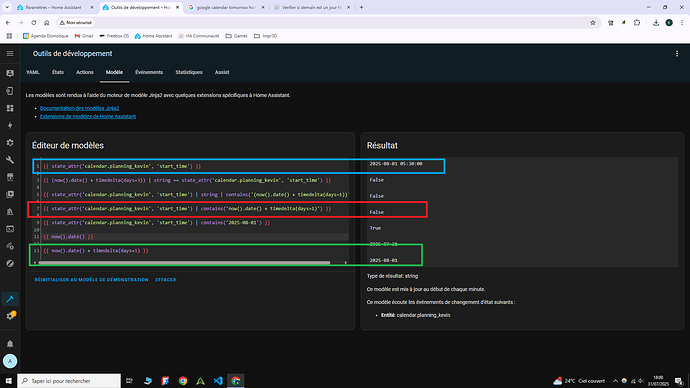Open the user profile avatar
690x388 pixels.
point(10,361)
